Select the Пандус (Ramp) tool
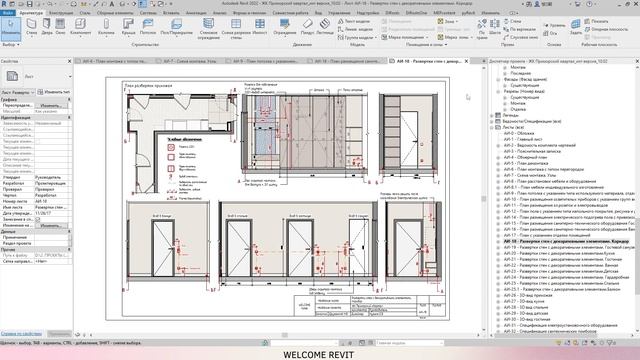The height and width of the screenshot is (360, 640). 307,27
